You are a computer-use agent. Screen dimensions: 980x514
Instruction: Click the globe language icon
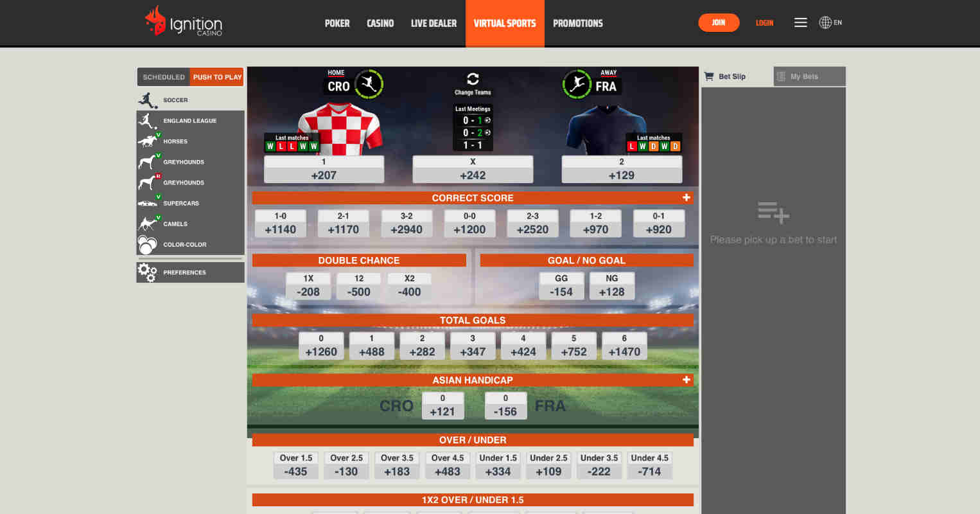(x=825, y=22)
